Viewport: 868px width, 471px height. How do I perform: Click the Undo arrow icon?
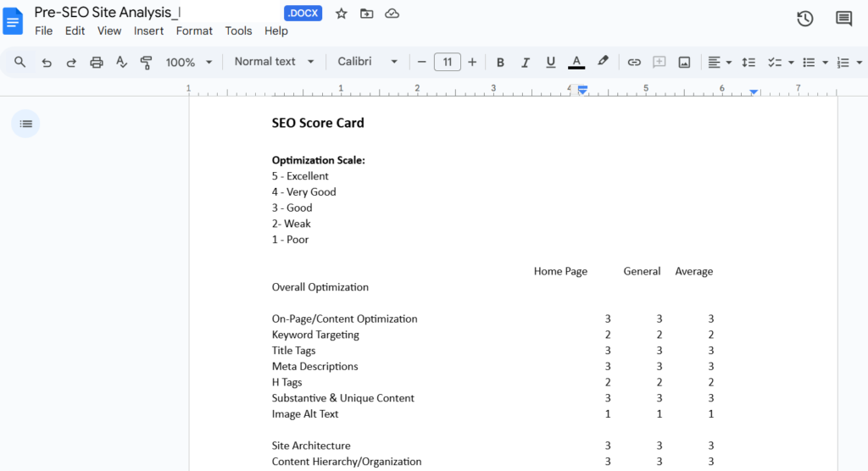click(46, 62)
